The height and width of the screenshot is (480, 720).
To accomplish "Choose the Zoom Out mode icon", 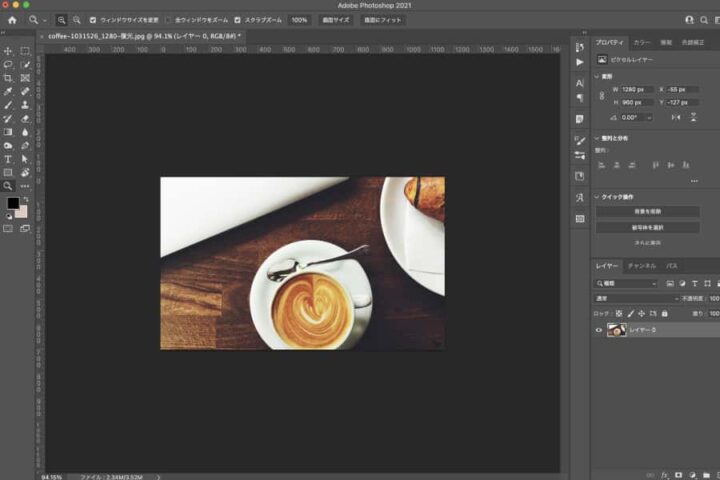I will (77, 20).
